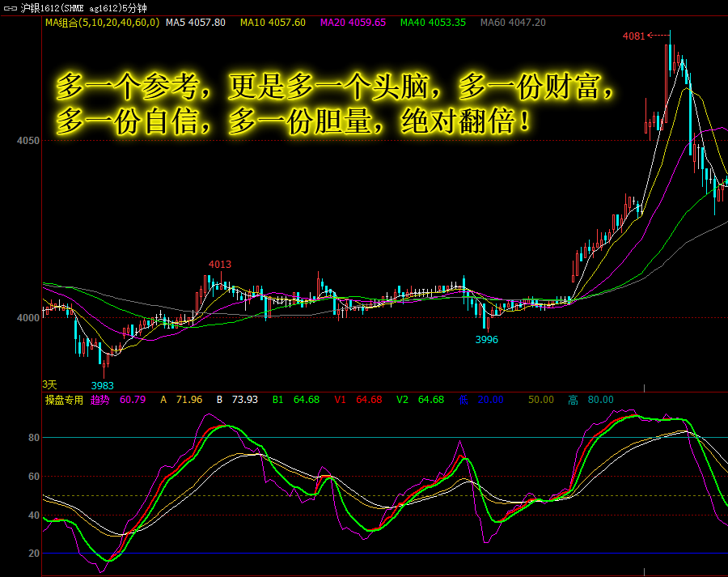Click the 4081 high price marker
The width and height of the screenshot is (728, 577).
coord(633,36)
